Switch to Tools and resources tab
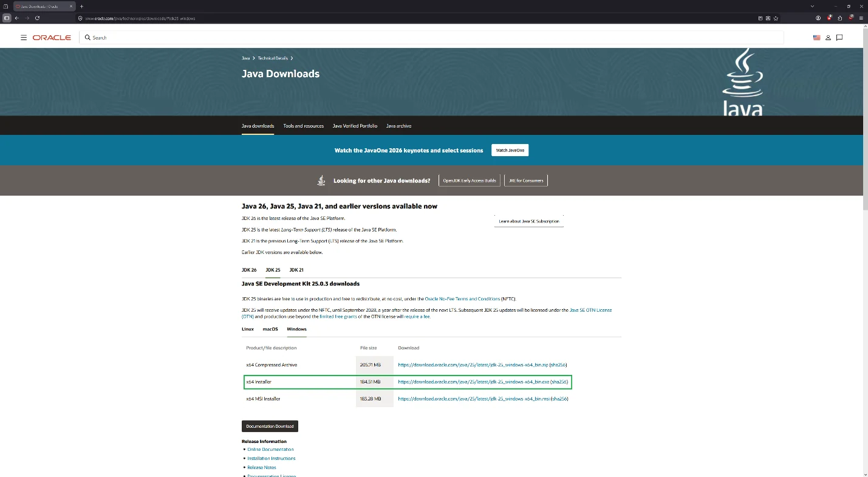This screenshot has width=868, height=477. coord(303,126)
